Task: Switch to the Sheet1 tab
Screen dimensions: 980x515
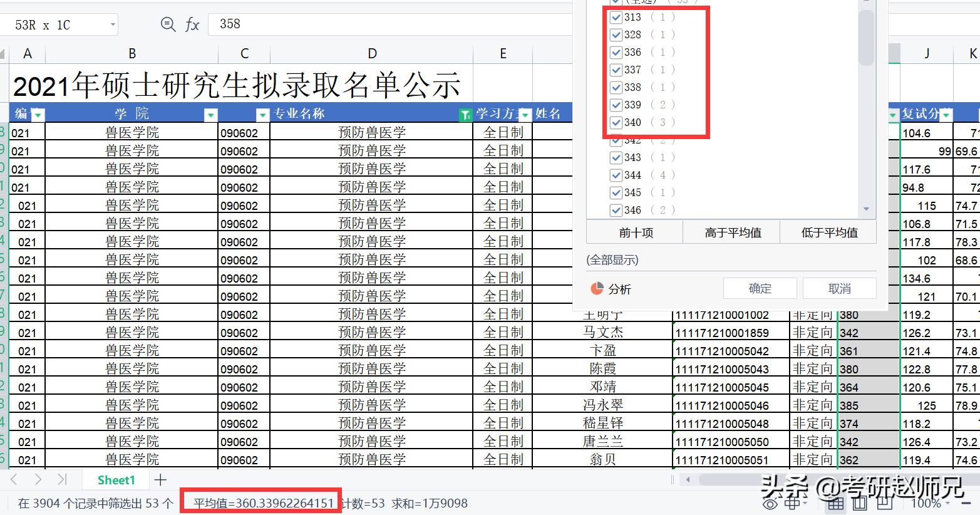Action: click(x=116, y=480)
